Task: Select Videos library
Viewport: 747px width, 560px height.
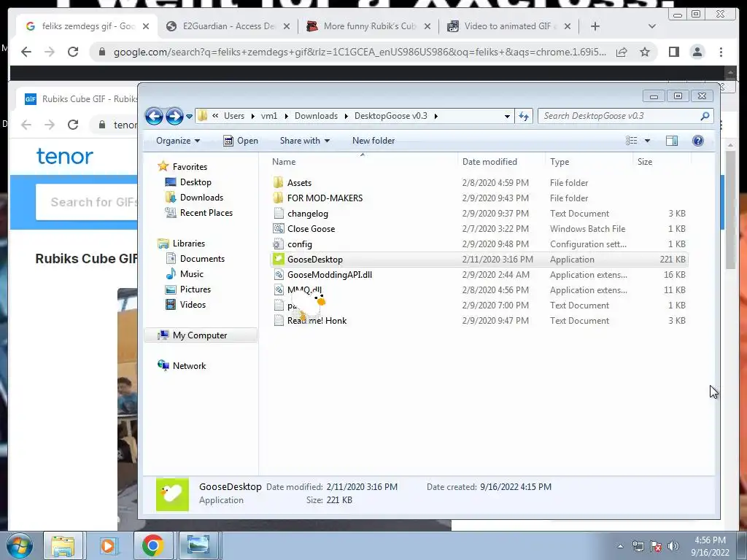Action: [193, 304]
